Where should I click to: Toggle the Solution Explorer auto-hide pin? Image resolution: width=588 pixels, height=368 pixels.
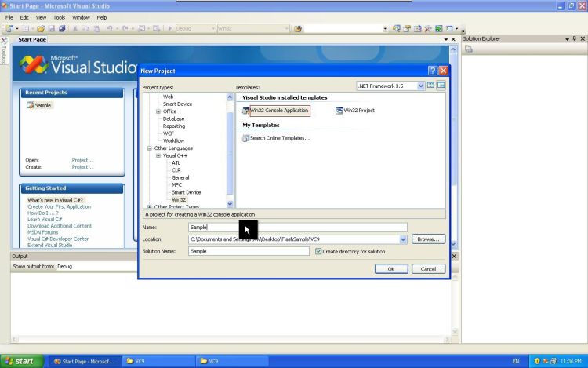click(x=574, y=38)
